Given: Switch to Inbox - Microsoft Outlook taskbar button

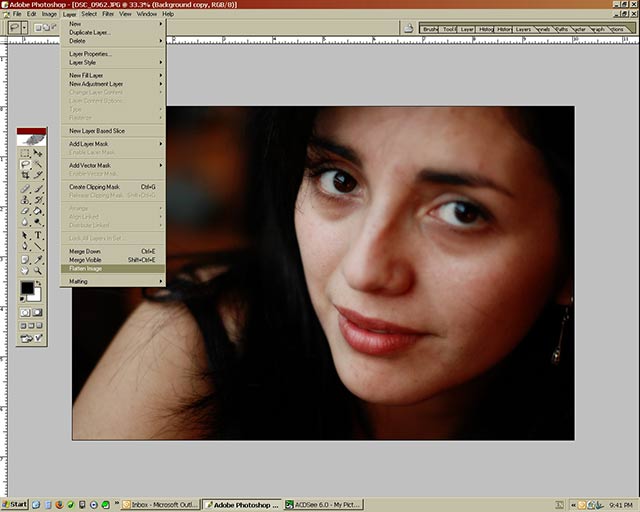Looking at the screenshot, I should [160, 505].
